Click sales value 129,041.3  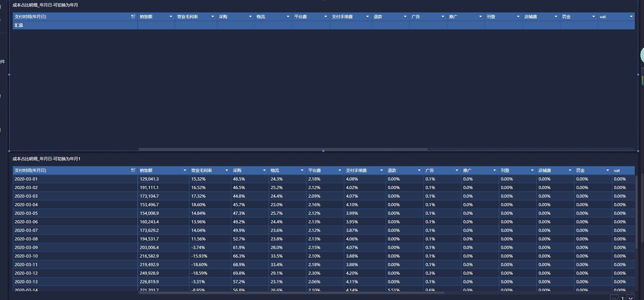coord(149,179)
